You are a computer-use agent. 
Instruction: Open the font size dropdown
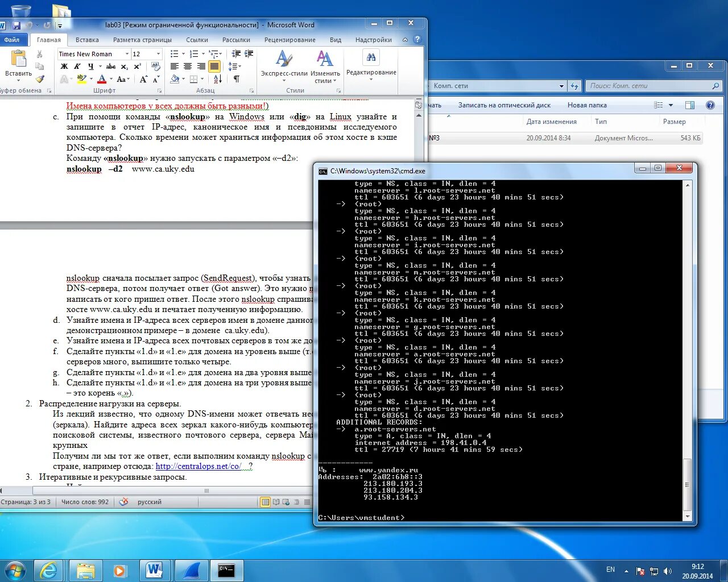point(158,54)
